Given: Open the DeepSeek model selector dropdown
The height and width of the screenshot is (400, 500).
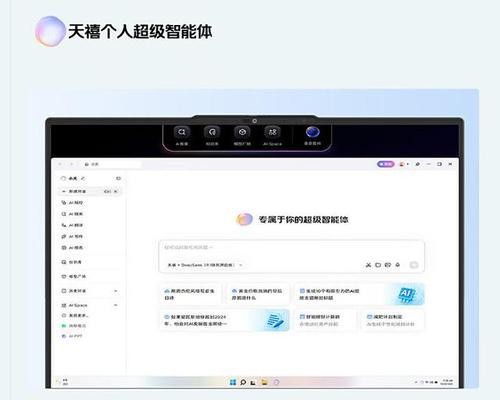Looking at the screenshot, I should 205,265.
